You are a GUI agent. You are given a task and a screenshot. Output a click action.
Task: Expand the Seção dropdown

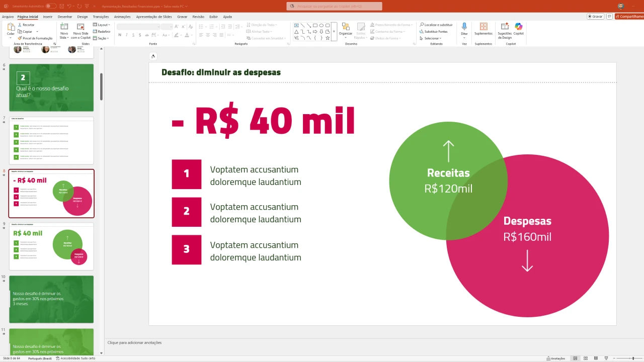pos(101,38)
